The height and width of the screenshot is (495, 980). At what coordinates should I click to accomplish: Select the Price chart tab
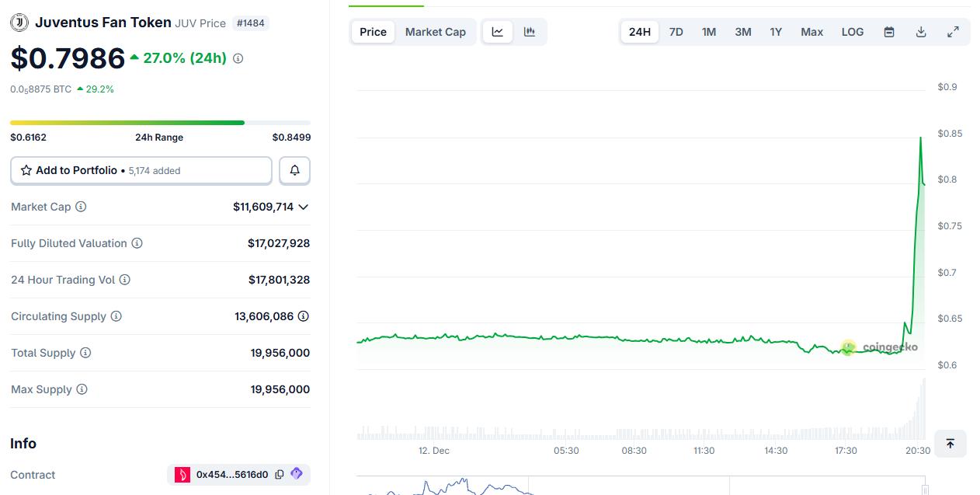[x=373, y=32]
